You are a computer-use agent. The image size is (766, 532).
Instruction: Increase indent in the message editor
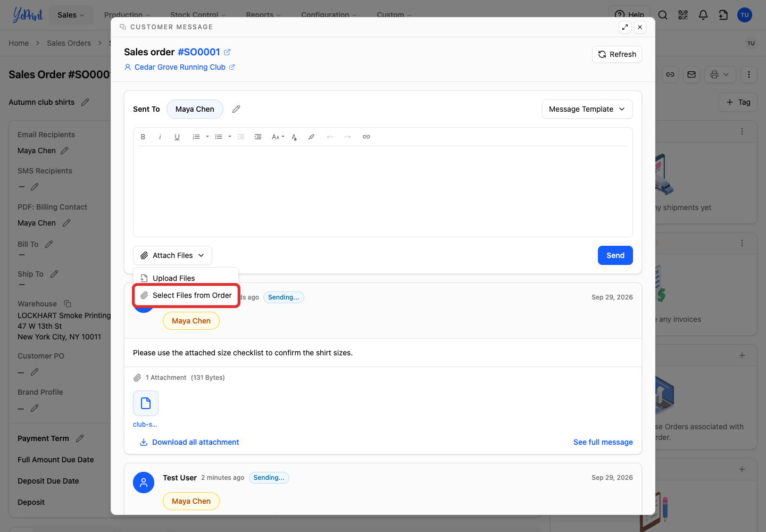tap(258, 137)
